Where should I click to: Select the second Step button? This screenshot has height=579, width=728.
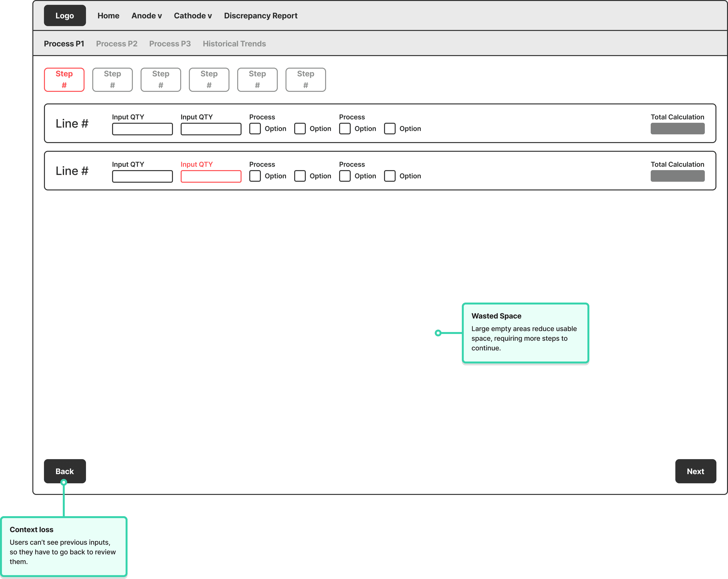pyautogui.click(x=113, y=80)
